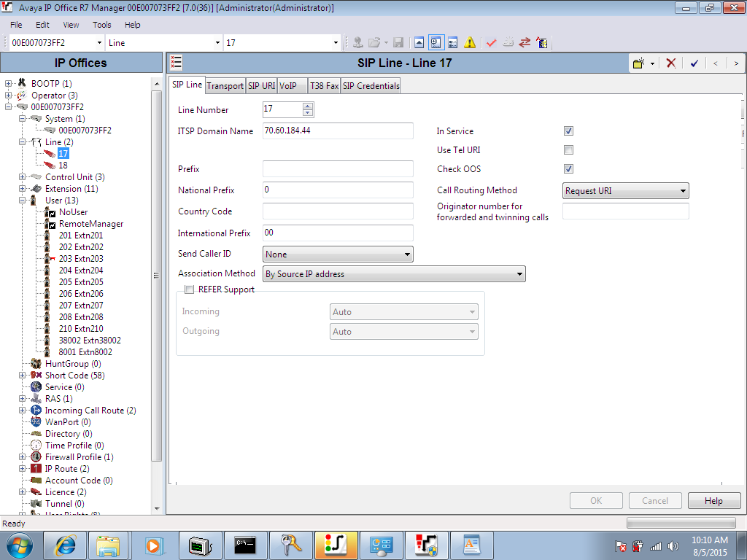
Task: Open the Send Caller ID dropdown
Action: click(338, 254)
